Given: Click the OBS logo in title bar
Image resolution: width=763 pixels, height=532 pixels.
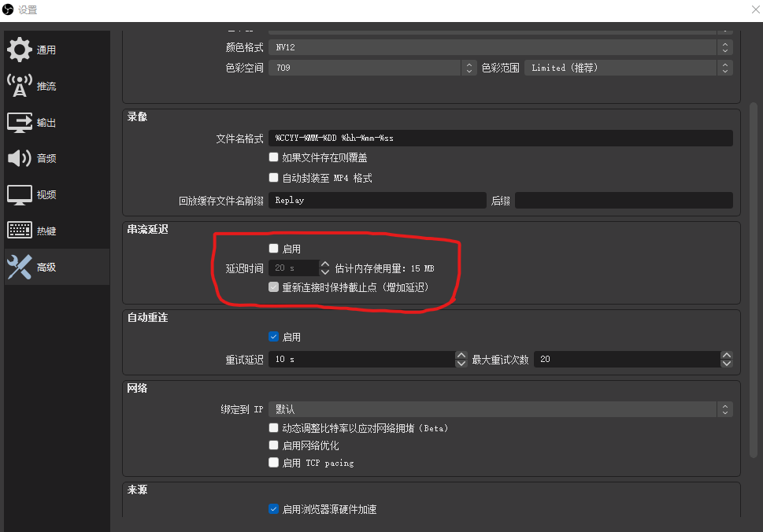Looking at the screenshot, I should click(8, 9).
